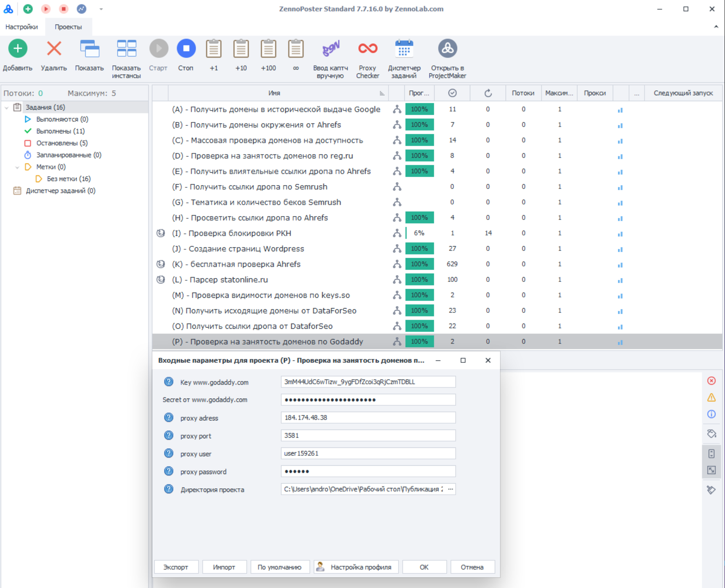The image size is (725, 588).
Task: Collapse the Задания (16) tree node
Action: pos(7,108)
